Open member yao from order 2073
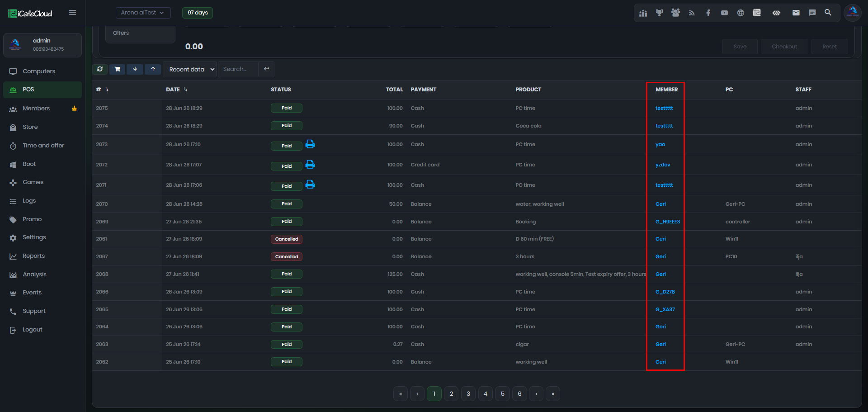The width and height of the screenshot is (868, 412). 660,145
